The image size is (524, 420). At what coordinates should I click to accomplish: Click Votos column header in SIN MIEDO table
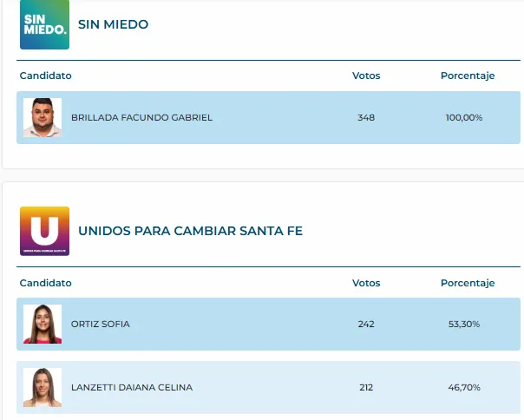click(x=366, y=75)
